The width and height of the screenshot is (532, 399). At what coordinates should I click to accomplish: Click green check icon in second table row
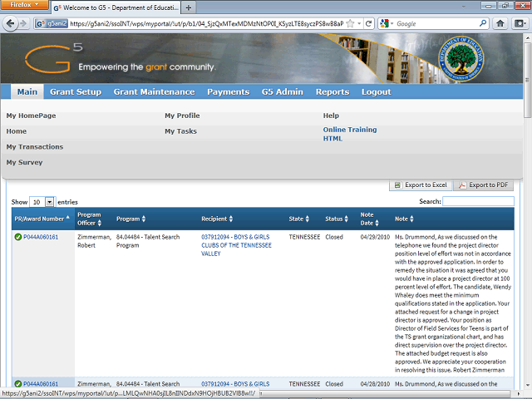(x=18, y=384)
